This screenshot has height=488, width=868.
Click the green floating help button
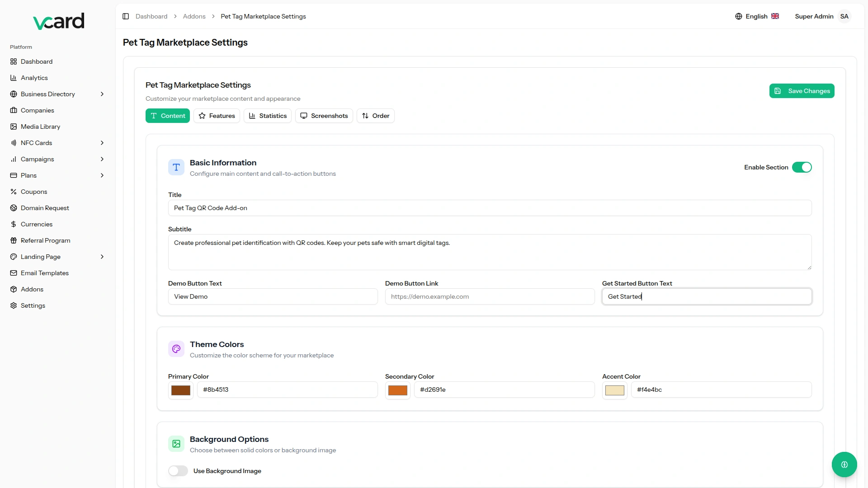coord(844,465)
